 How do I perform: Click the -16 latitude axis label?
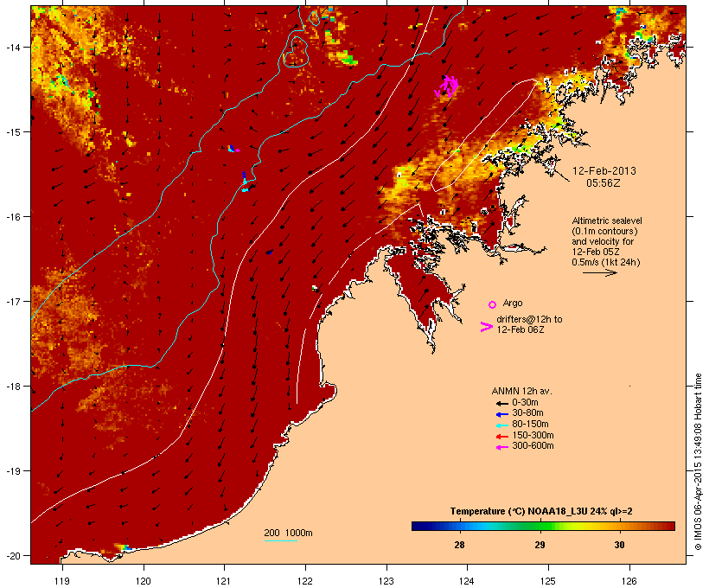click(12, 217)
